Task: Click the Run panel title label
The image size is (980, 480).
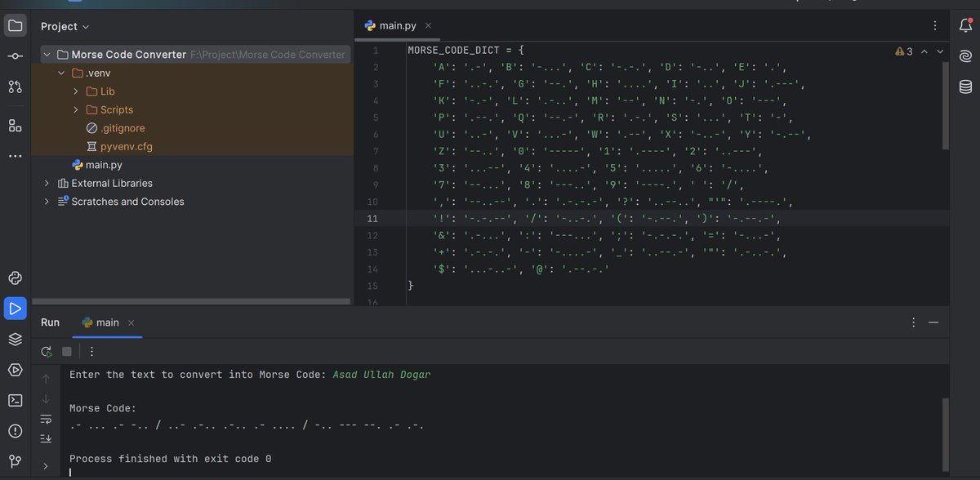Action: point(50,322)
